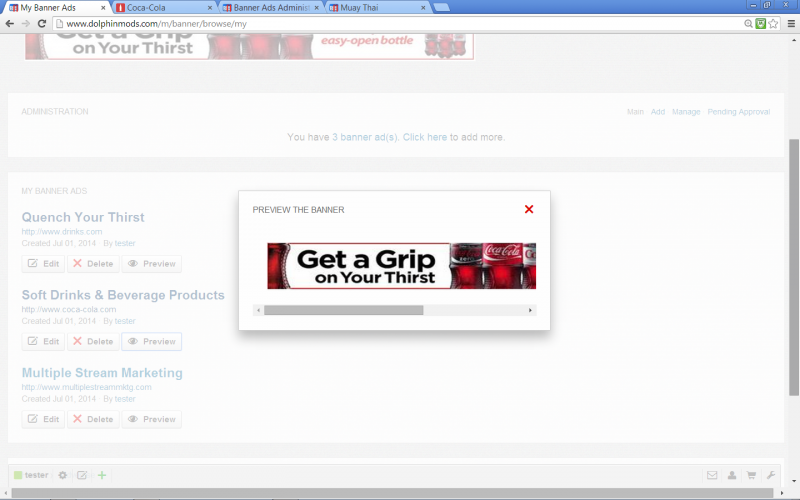
Task: Click the tester username in the bottom toolbar
Action: (36, 475)
